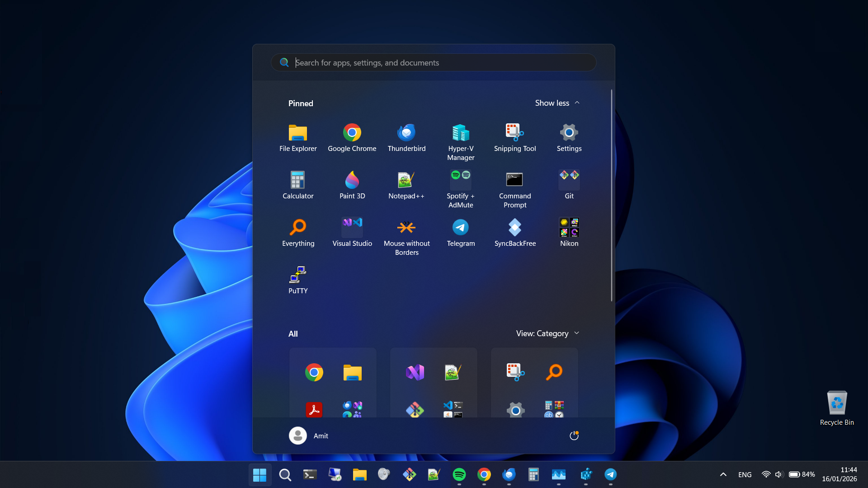Screen dimensions: 868x488
Task: Expand the Visual Studio pinned folder
Action: pos(352,233)
